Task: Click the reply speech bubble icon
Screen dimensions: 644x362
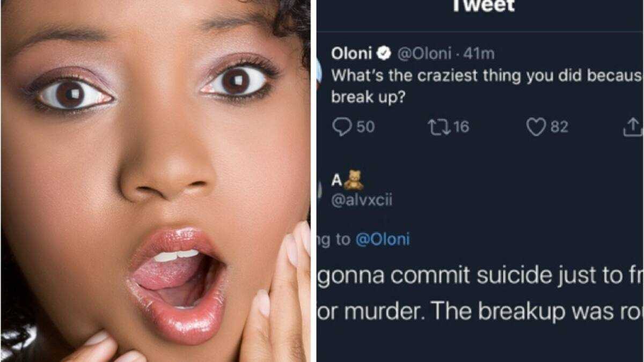Action: pos(341,127)
